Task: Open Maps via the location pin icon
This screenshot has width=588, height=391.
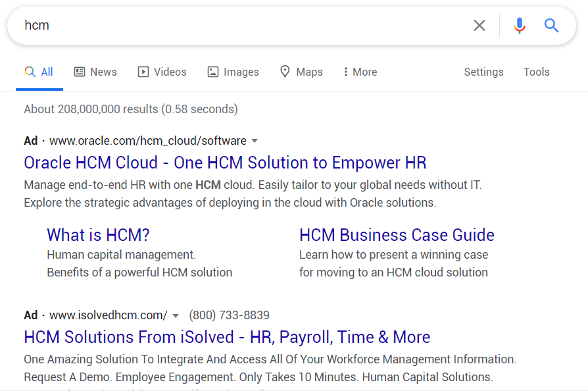Action: click(285, 72)
